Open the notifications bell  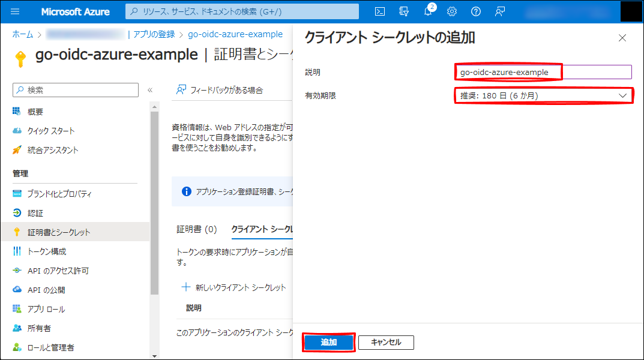click(428, 11)
